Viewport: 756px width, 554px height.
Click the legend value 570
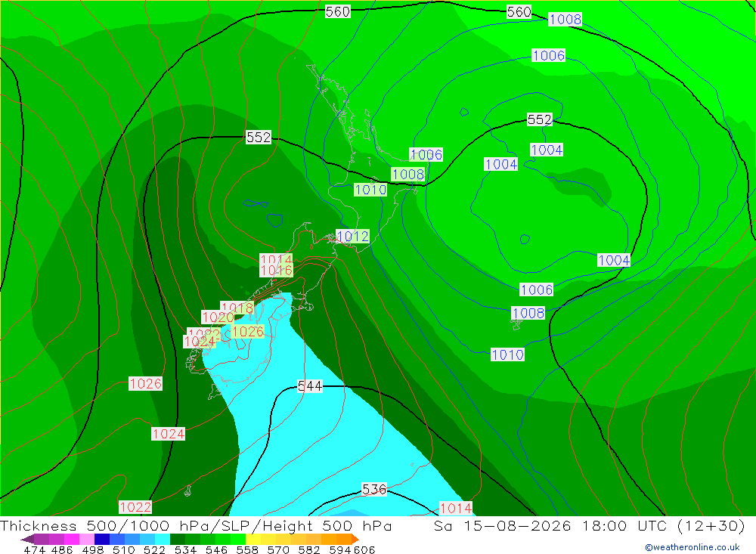(x=278, y=549)
